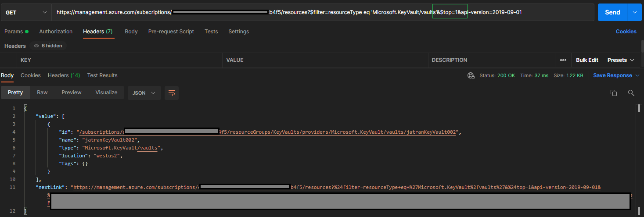
Task: Show the 6 hidden headers
Action: tap(48, 46)
